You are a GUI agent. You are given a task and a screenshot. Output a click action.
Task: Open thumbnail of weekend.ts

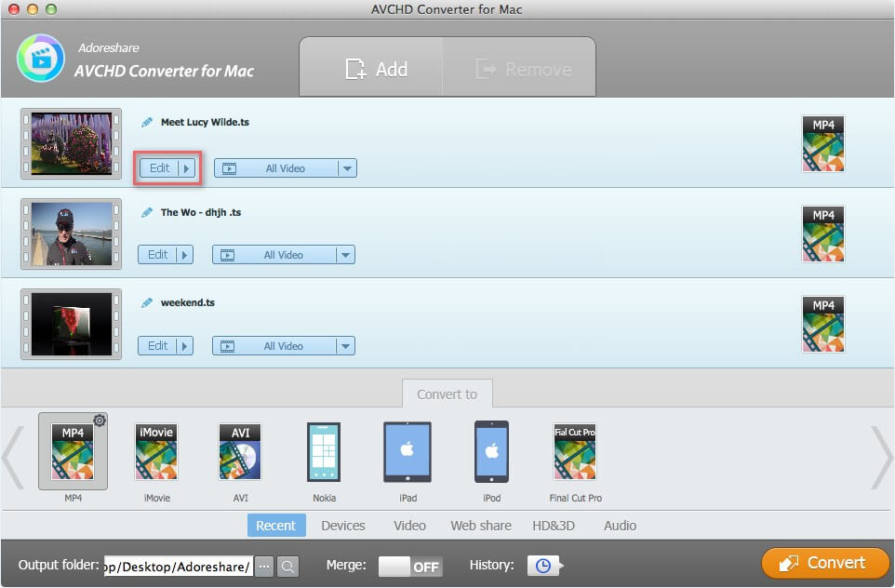tap(72, 325)
